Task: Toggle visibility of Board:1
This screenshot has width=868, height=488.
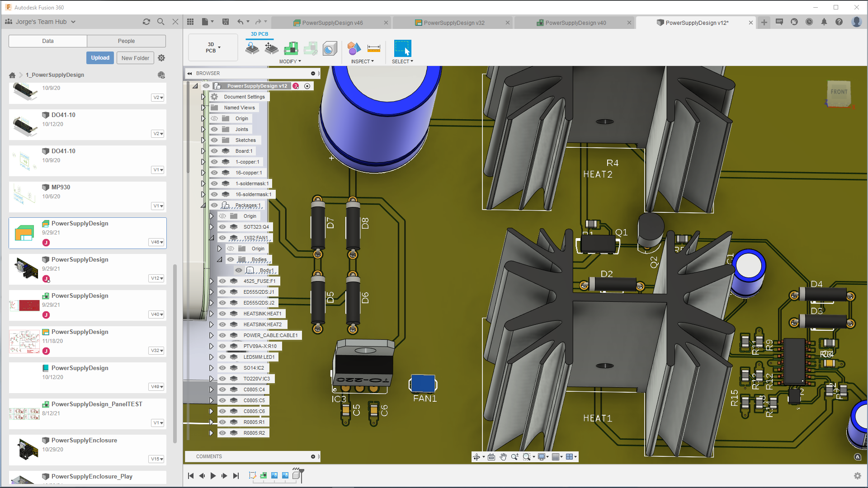Action: [x=214, y=151]
